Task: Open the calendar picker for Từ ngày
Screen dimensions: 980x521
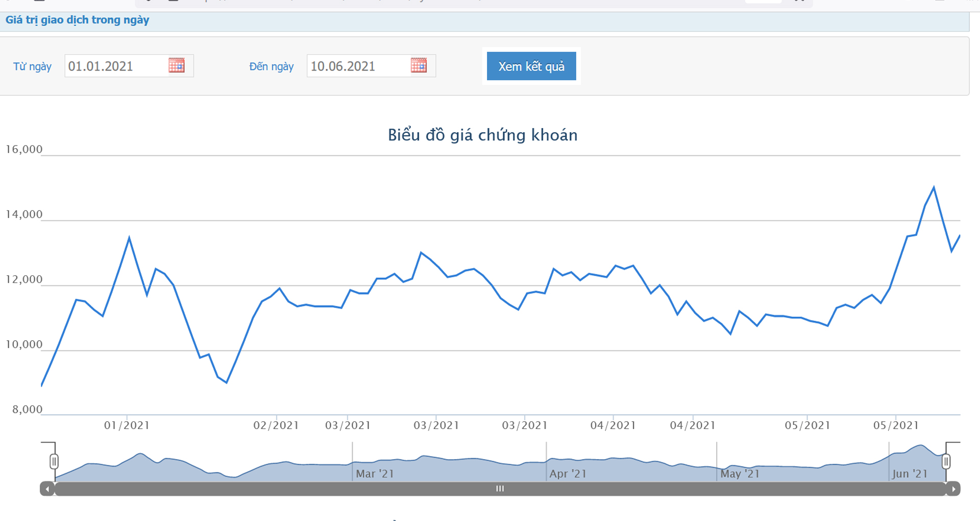Action: (x=176, y=65)
